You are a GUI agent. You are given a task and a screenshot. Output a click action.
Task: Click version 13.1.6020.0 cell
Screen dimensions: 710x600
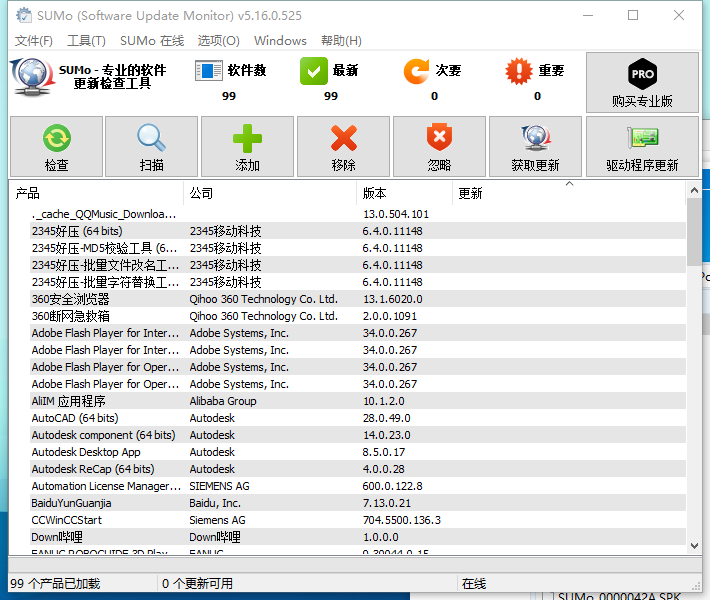(393, 299)
